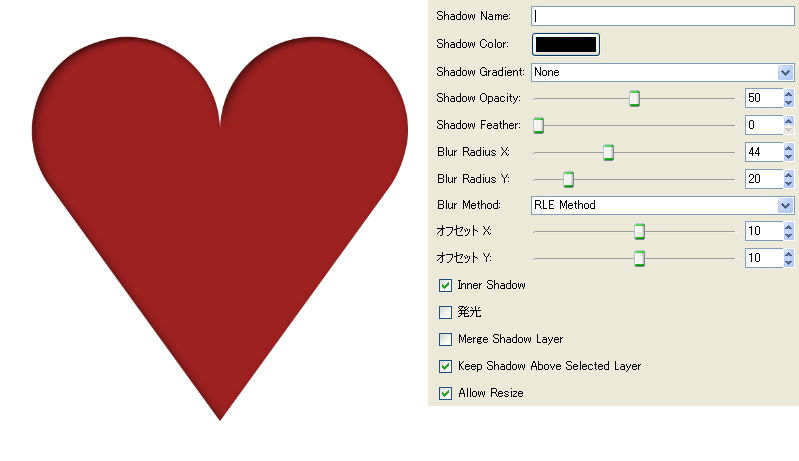Increase Blur Radius Y with up arrow
Screen dimensions: 799x461
pyautogui.click(x=789, y=175)
